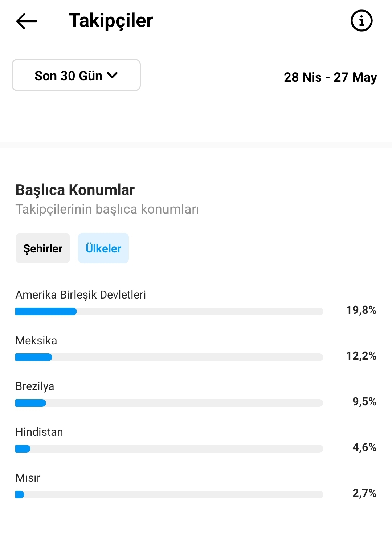Click the Meksika progress bar
This screenshot has height=543, width=392.
169,357
